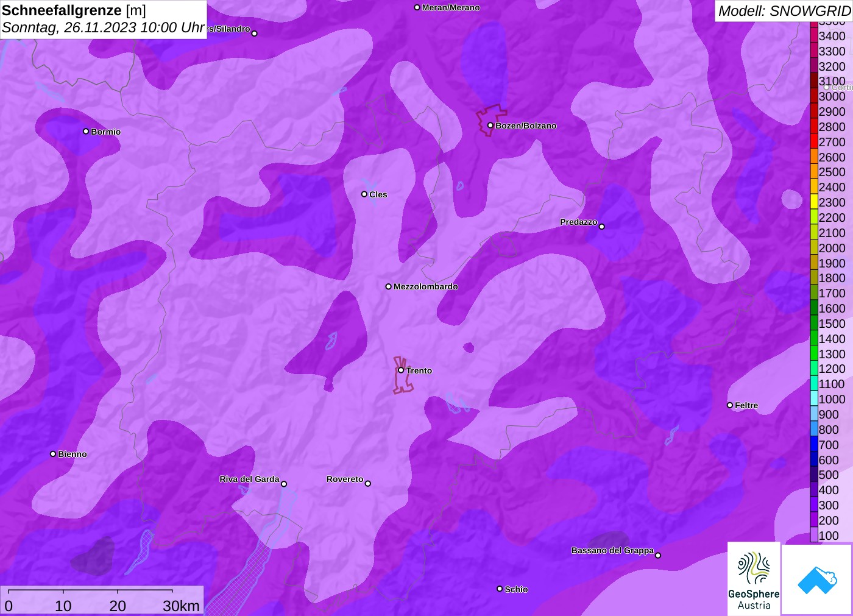Select the Mezzolombardo town label
Image resolution: width=853 pixels, height=616 pixels.
pyautogui.click(x=425, y=286)
